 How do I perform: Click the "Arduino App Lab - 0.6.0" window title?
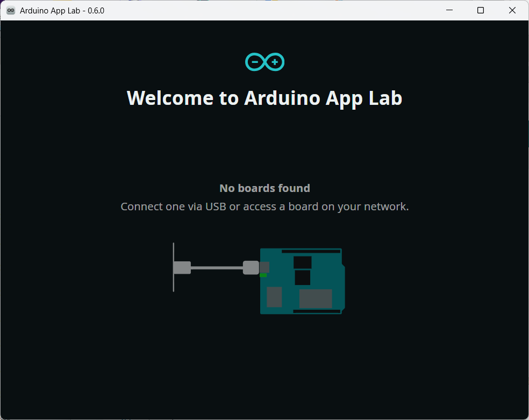[x=62, y=10]
